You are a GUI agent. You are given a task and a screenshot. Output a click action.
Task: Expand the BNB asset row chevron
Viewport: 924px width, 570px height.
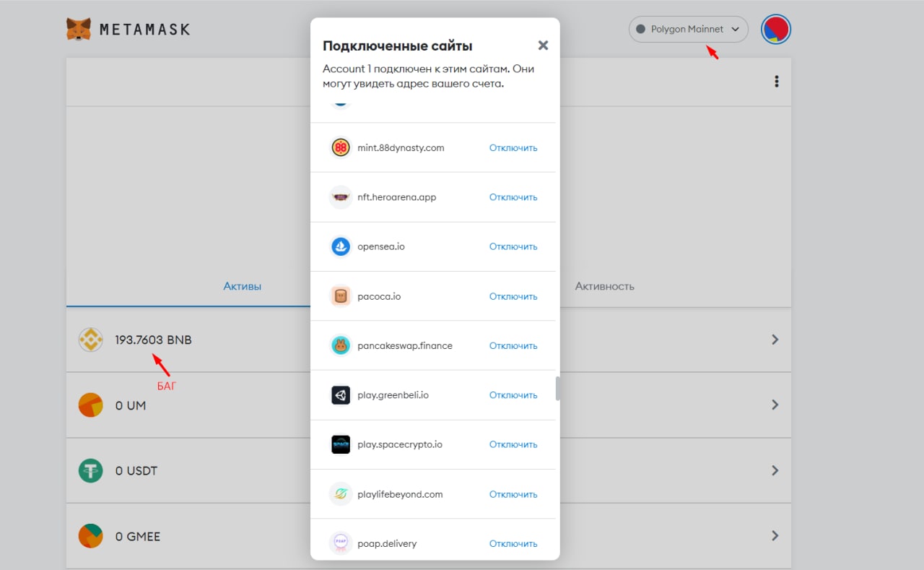(x=775, y=340)
